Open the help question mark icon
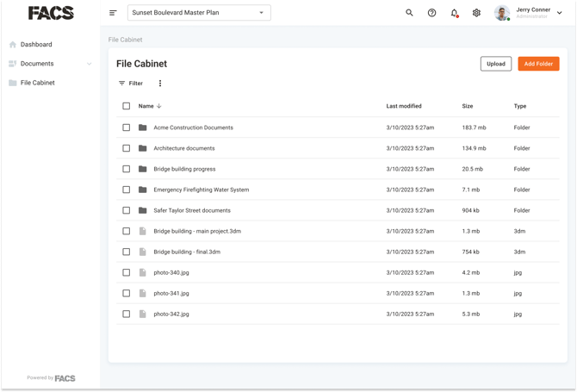Viewport: 577px width, 392px height. (431, 13)
